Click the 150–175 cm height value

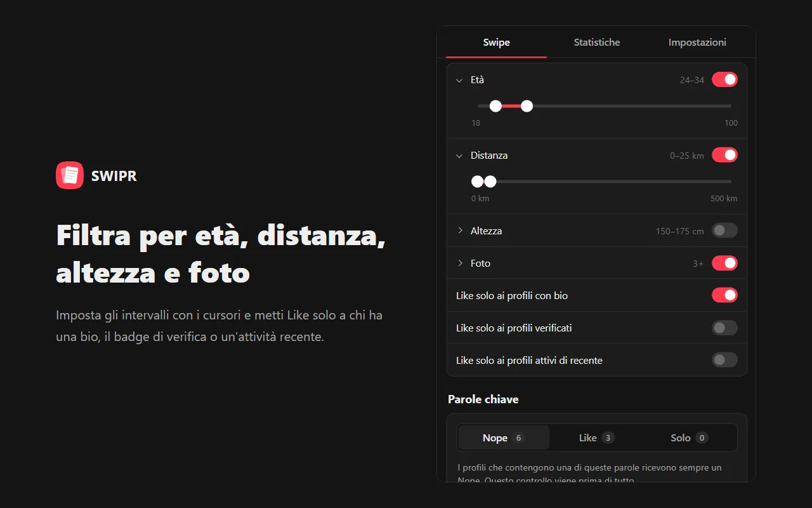680,231
